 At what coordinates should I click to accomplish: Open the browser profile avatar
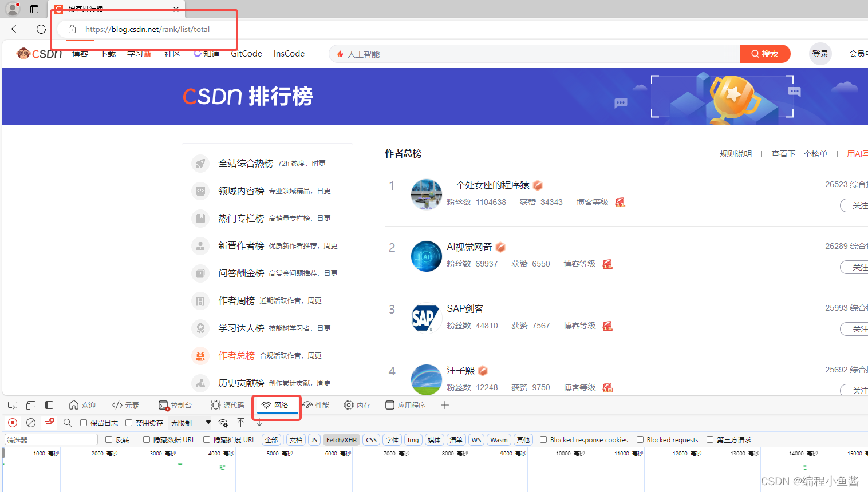(13, 9)
